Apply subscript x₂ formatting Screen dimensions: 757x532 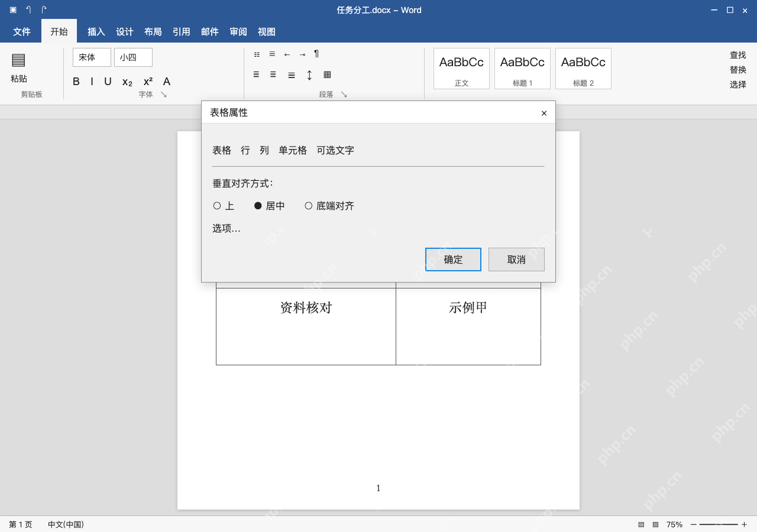coord(127,82)
